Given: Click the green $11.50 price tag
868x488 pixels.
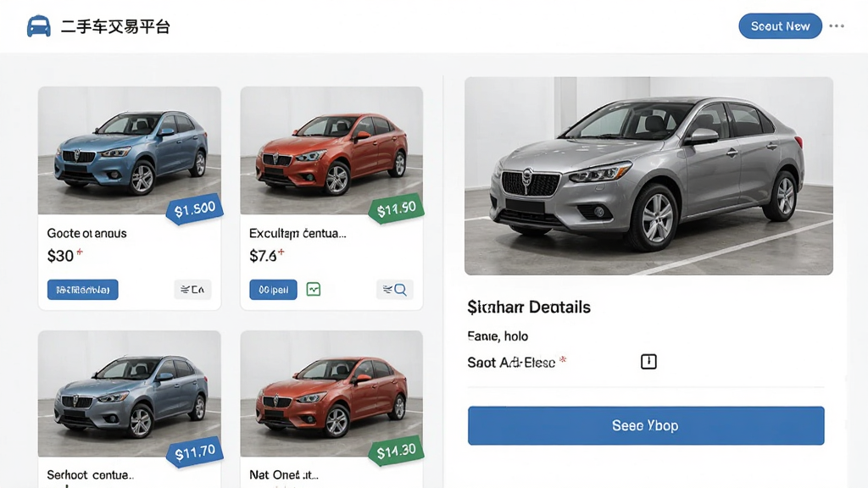Looking at the screenshot, I should tap(397, 209).
